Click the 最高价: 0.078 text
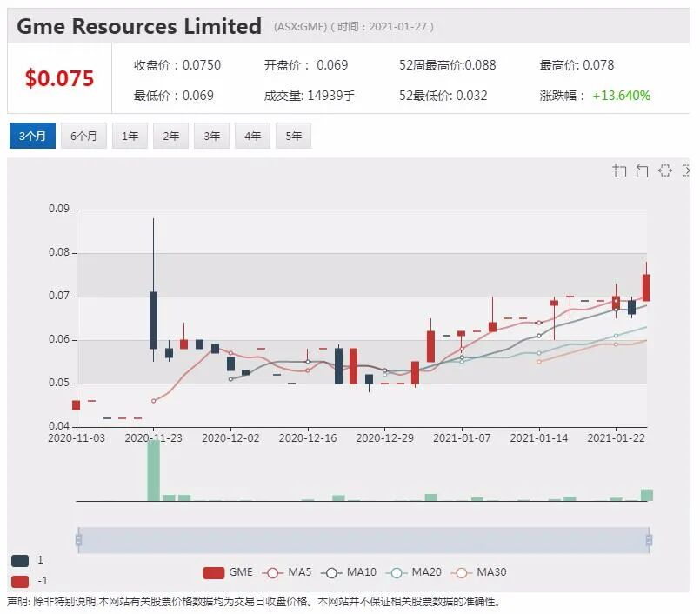700x614 pixels. [x=577, y=65]
